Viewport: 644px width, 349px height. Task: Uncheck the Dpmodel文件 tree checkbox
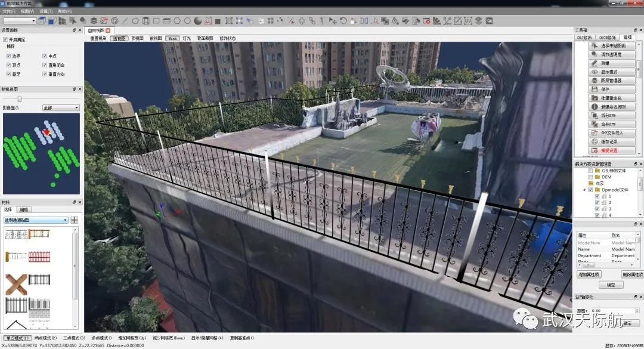point(590,190)
